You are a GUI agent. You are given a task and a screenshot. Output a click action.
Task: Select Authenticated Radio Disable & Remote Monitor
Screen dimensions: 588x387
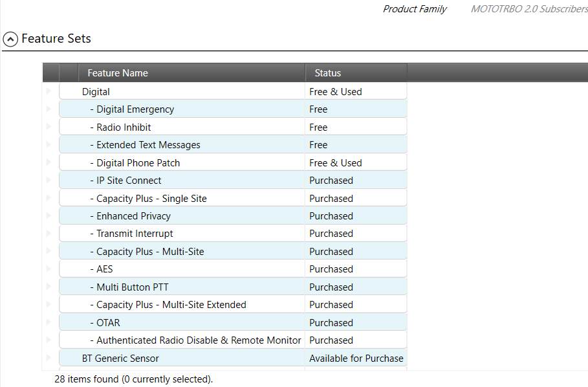(x=199, y=340)
